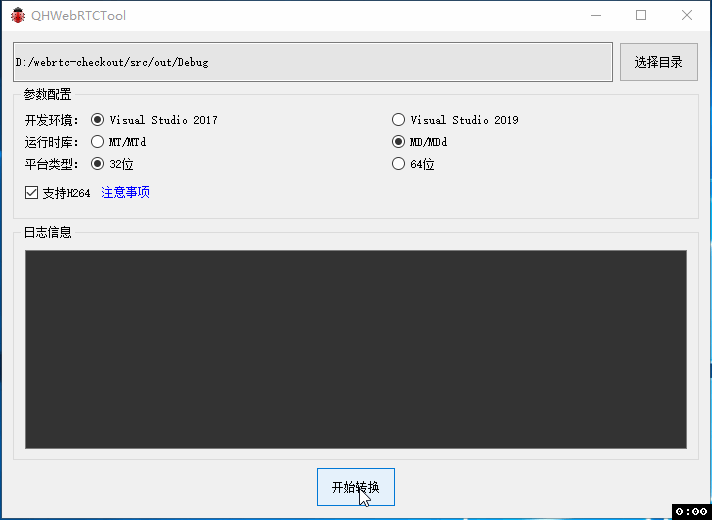Click the QHWebRTCTool ladybug app icon
The image size is (712, 520).
18,15
